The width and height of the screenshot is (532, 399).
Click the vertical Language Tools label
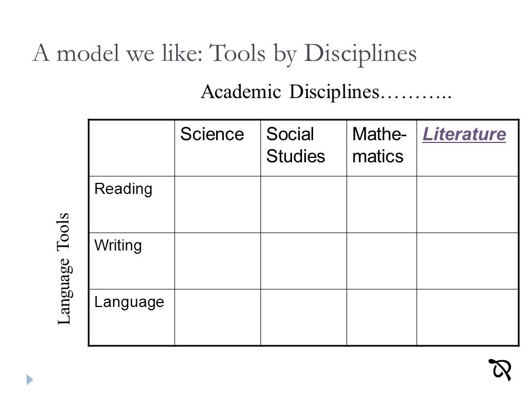tap(63, 269)
